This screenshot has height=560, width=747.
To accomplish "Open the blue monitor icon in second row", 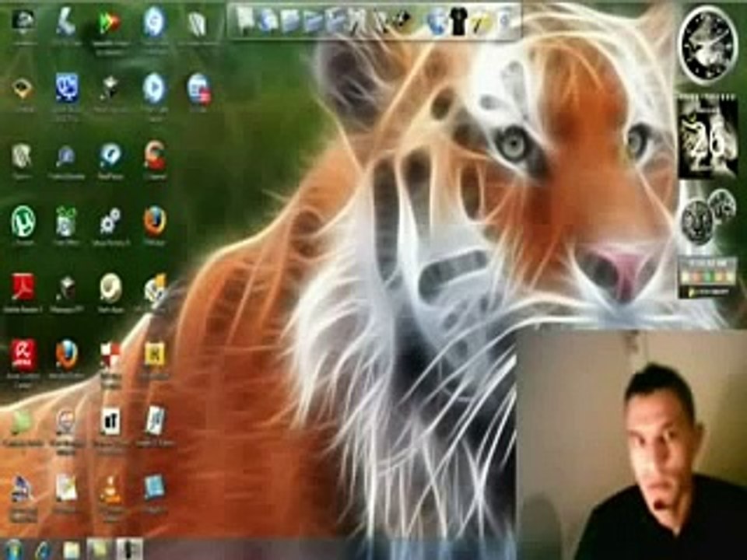I will tap(67, 88).
